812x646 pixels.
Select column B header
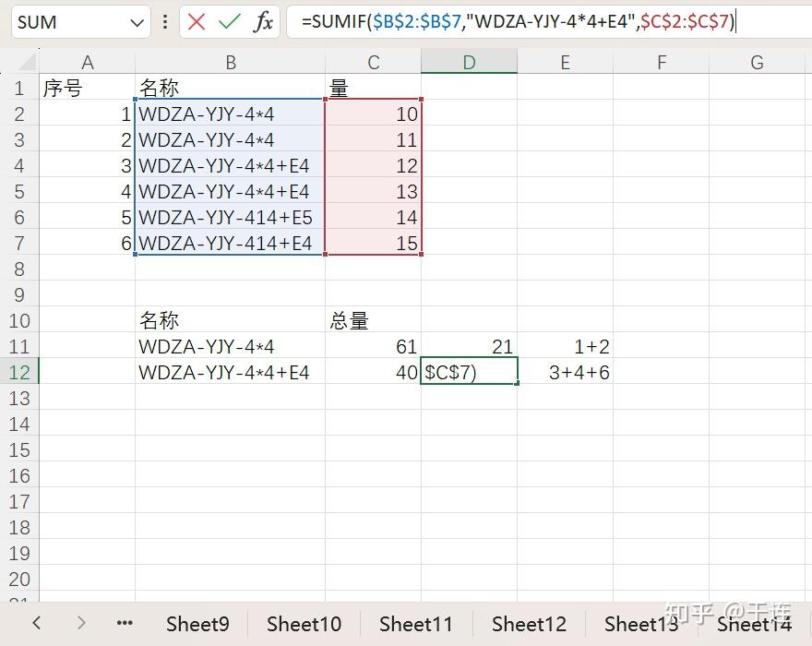point(230,62)
